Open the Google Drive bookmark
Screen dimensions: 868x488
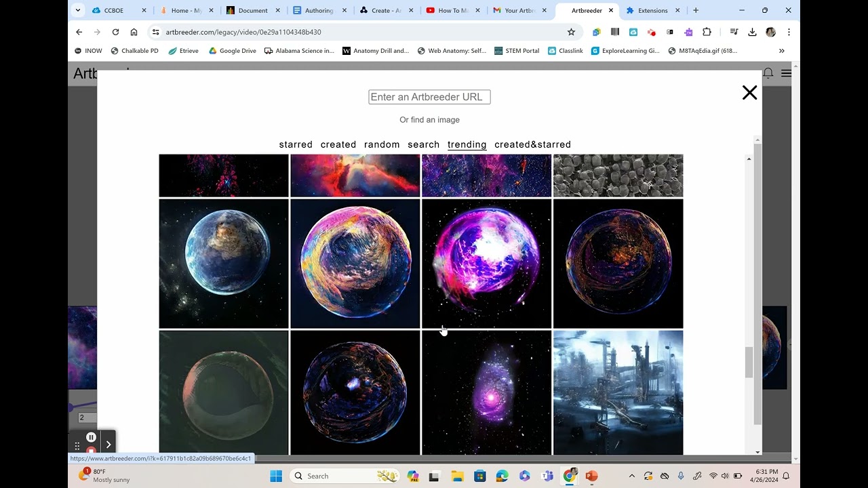pos(232,51)
